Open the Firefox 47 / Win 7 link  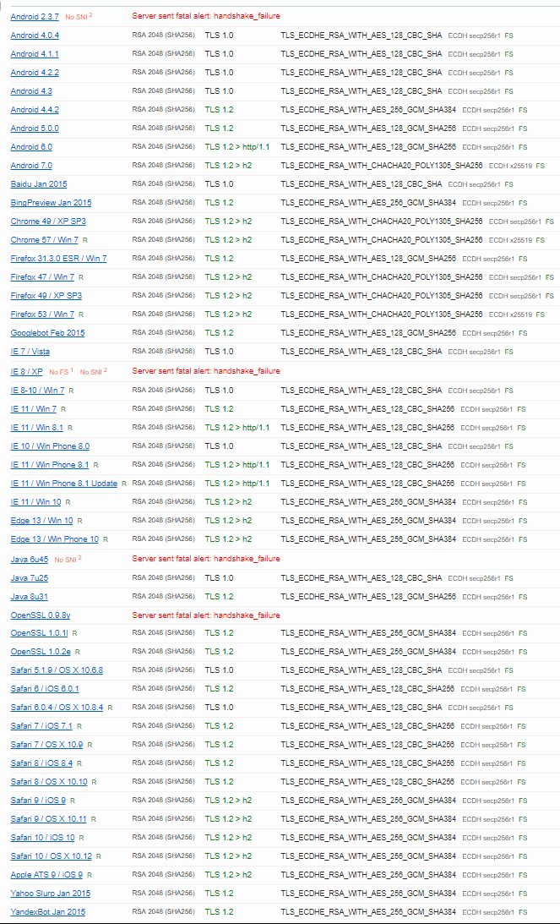pos(42,276)
